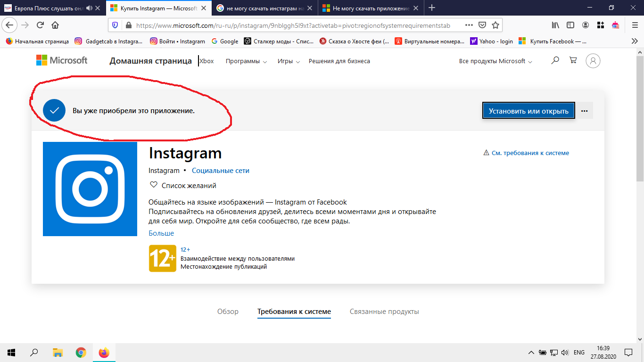Viewport: 644px width, 362px height.
Task: Open Firefox account icon
Action: (x=586, y=25)
